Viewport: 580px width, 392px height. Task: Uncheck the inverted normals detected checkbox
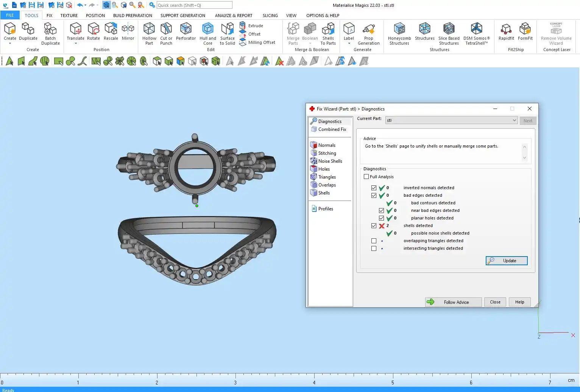click(374, 188)
